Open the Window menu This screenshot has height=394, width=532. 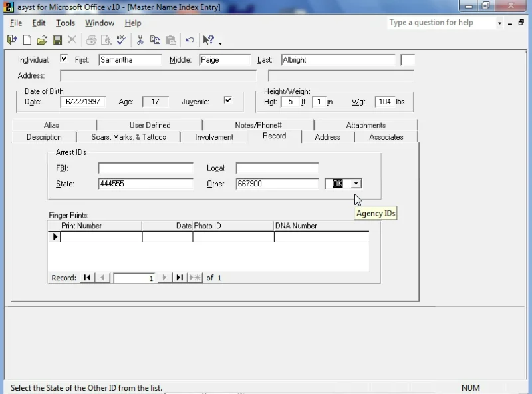click(x=100, y=23)
